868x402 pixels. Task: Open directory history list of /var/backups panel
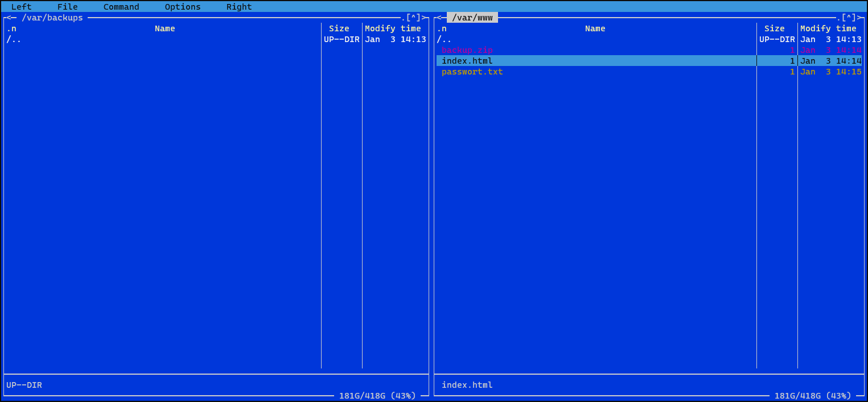tap(413, 18)
